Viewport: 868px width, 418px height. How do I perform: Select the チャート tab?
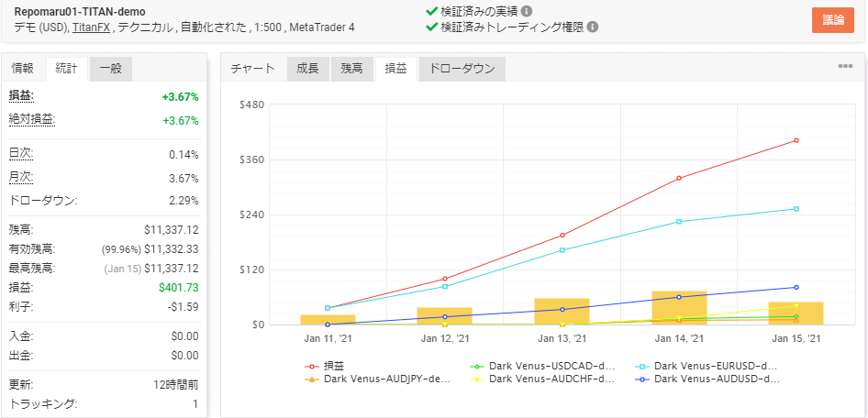click(252, 68)
